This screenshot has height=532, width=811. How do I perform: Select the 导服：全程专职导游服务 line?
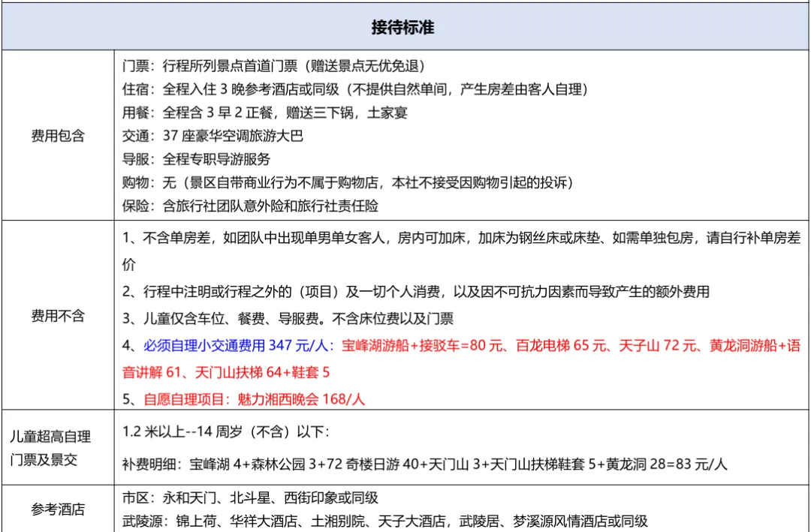tap(197, 159)
